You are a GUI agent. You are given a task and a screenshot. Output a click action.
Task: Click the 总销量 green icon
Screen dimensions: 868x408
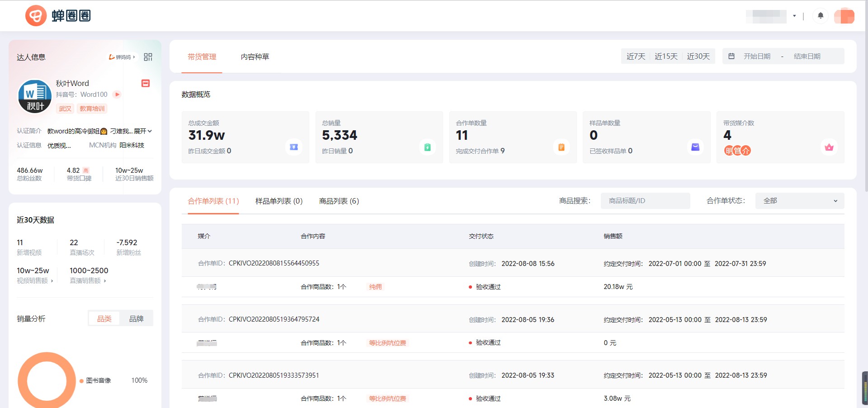tap(428, 147)
